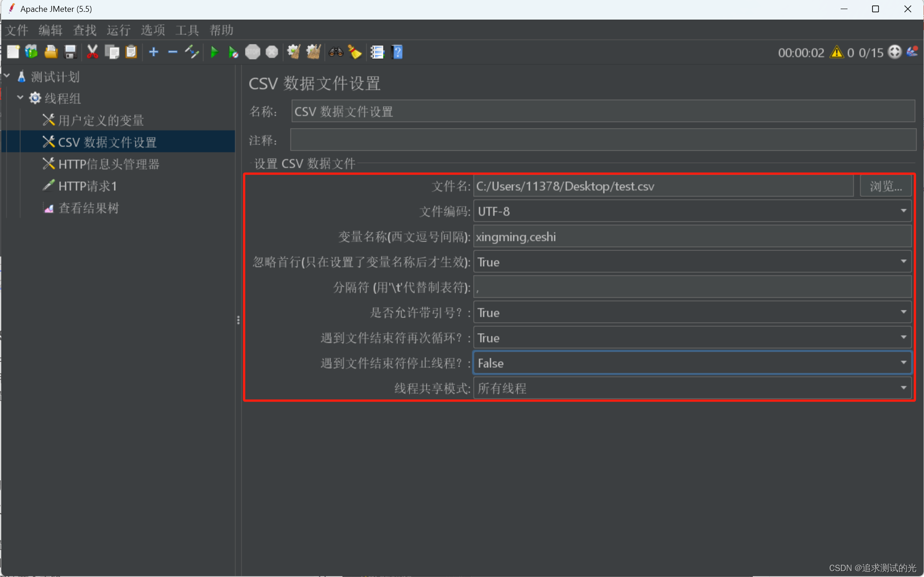The width and height of the screenshot is (924, 577).
Task: Collapse all nodes with the minus icon
Action: point(173,52)
